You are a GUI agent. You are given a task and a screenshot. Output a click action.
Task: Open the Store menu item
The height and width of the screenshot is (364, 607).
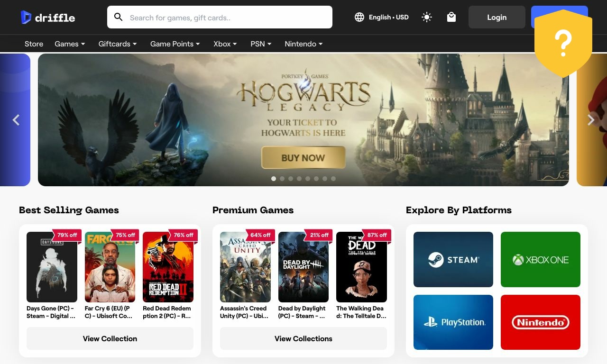click(34, 44)
